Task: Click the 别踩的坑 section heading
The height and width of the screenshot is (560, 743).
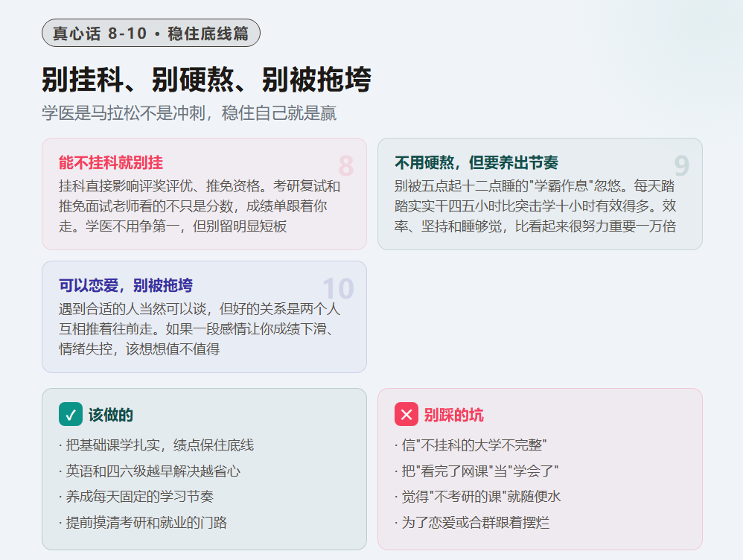Action: pyautogui.click(x=453, y=415)
